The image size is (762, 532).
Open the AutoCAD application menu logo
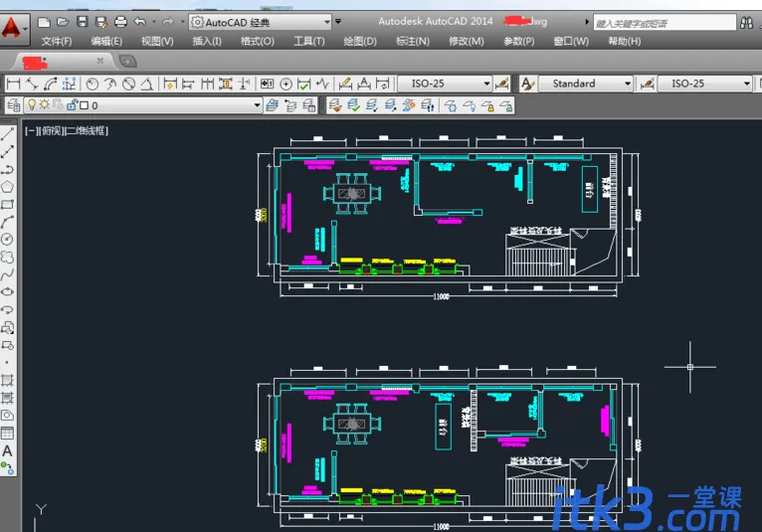pyautogui.click(x=12, y=28)
